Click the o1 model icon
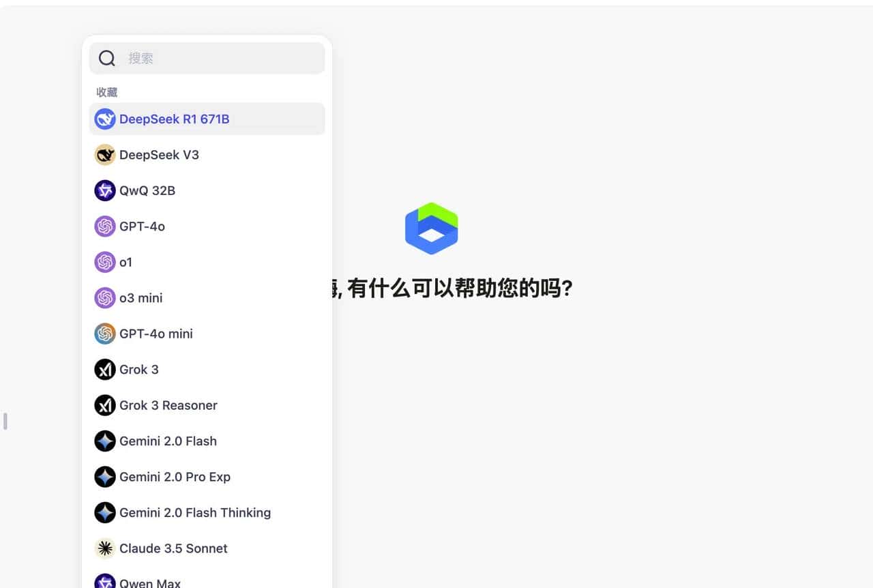873x588 pixels. [x=105, y=262]
